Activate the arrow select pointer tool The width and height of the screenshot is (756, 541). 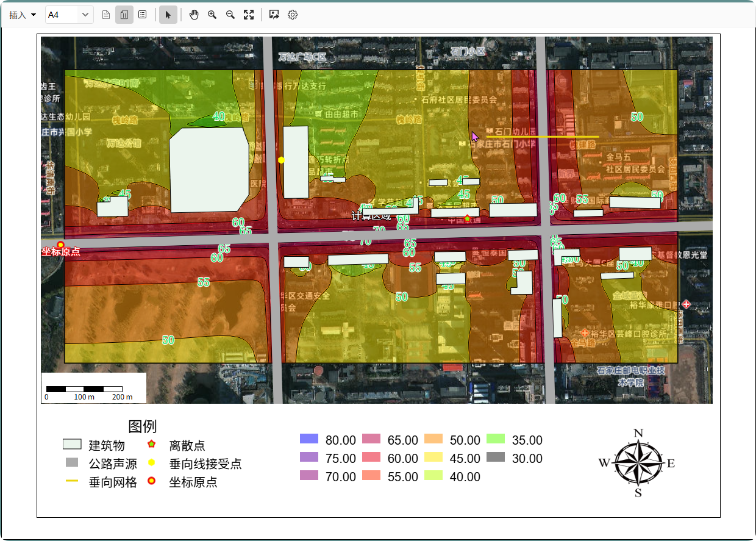pyautogui.click(x=168, y=15)
